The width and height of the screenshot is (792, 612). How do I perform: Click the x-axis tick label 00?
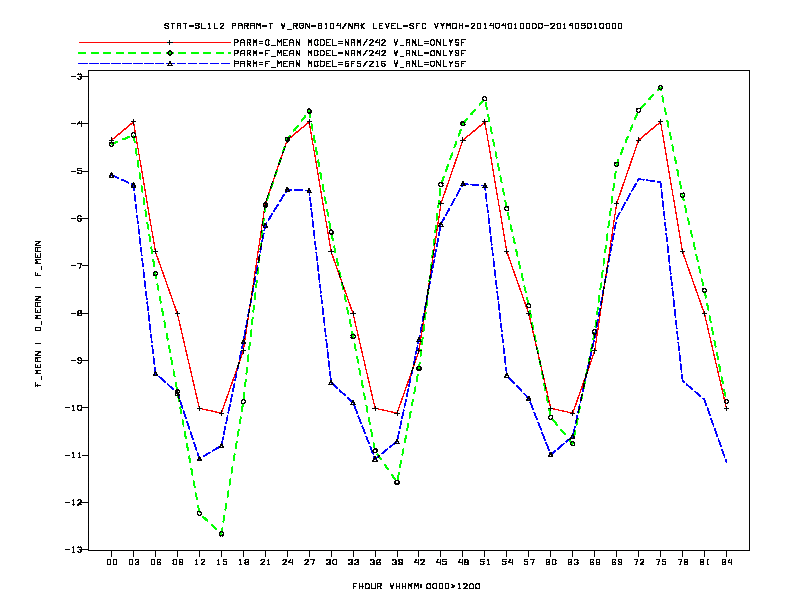(112, 562)
